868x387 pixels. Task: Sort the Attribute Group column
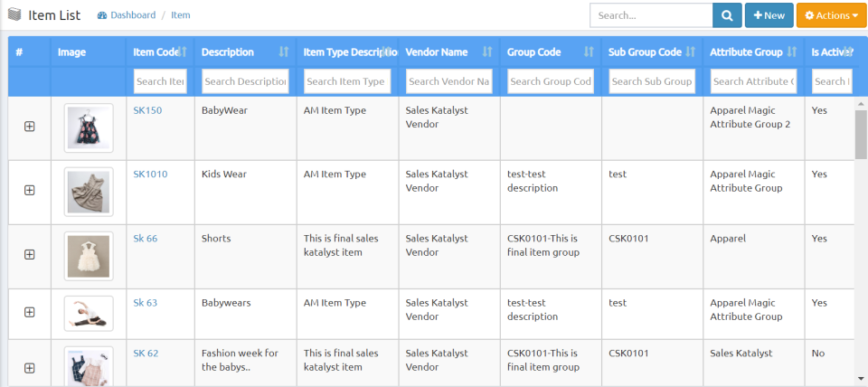[x=792, y=52]
